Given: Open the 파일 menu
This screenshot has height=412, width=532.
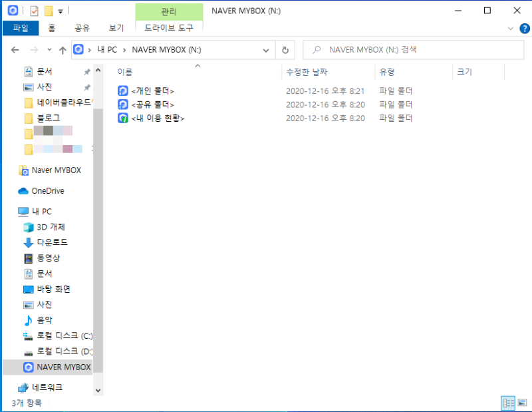Looking at the screenshot, I should pos(21,28).
